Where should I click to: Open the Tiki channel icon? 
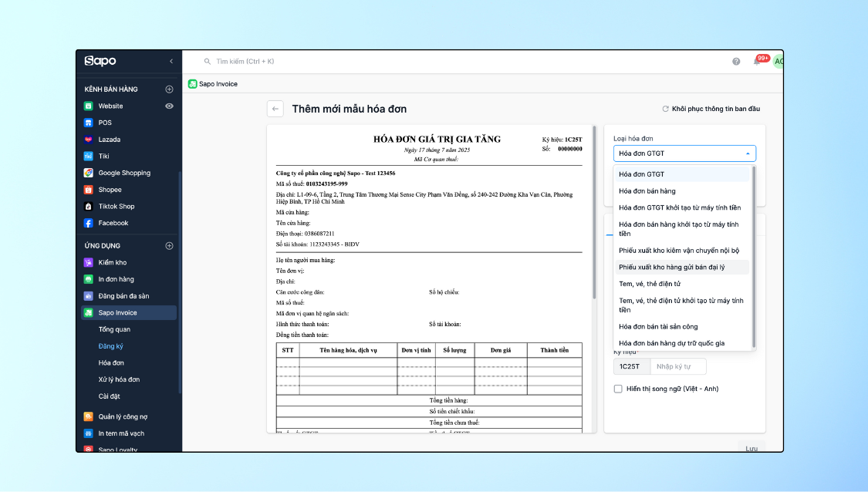pos(88,156)
